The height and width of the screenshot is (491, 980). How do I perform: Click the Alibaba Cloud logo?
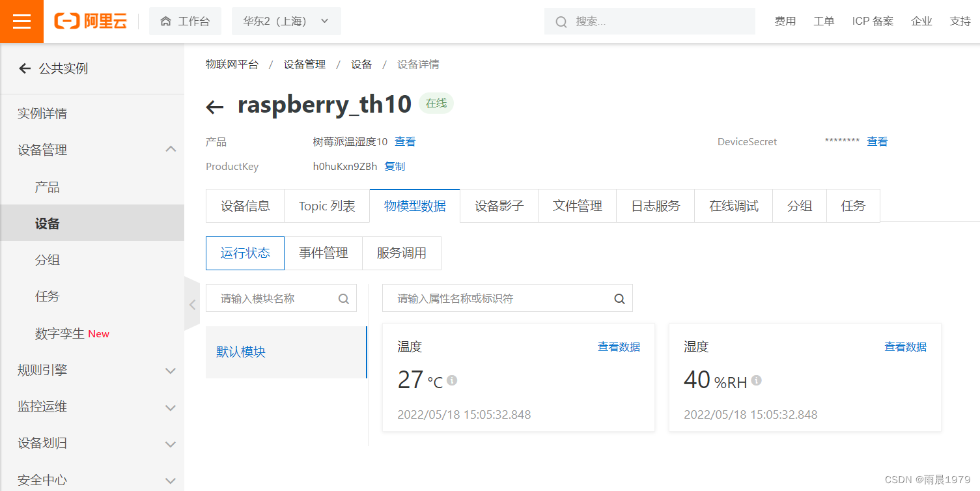pyautogui.click(x=91, y=21)
